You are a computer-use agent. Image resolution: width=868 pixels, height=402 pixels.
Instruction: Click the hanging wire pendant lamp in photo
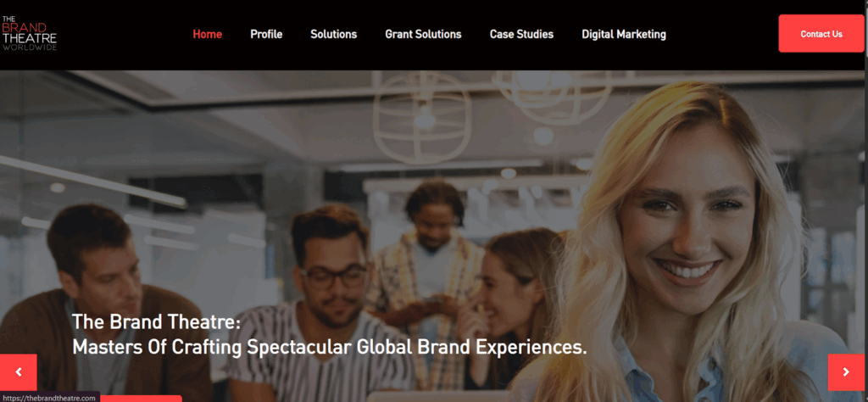[422, 117]
